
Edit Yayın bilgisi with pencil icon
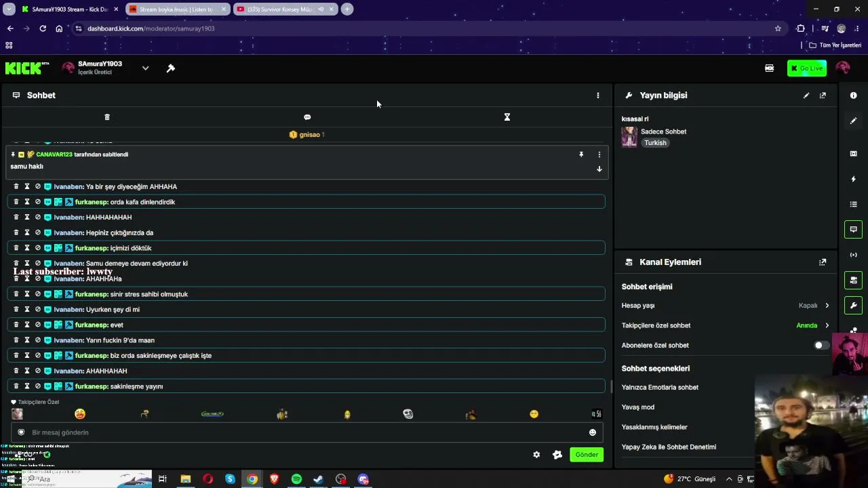pyautogui.click(x=806, y=96)
